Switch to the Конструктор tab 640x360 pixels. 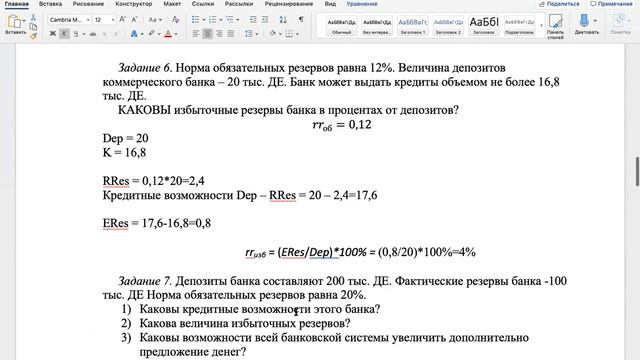[x=133, y=4]
